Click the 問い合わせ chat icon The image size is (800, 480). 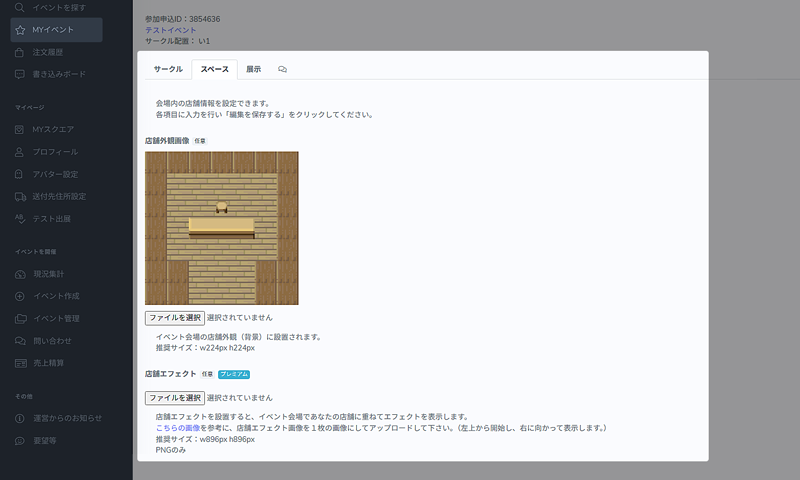click(20, 340)
